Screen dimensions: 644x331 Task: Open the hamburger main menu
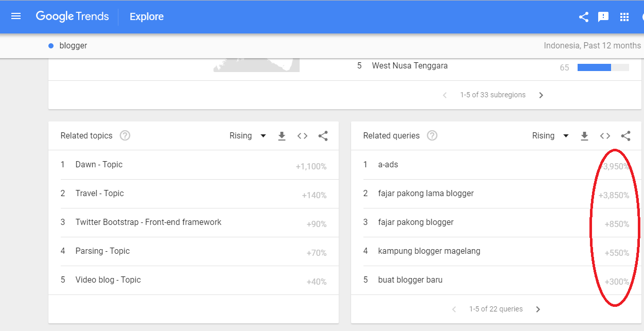16,16
